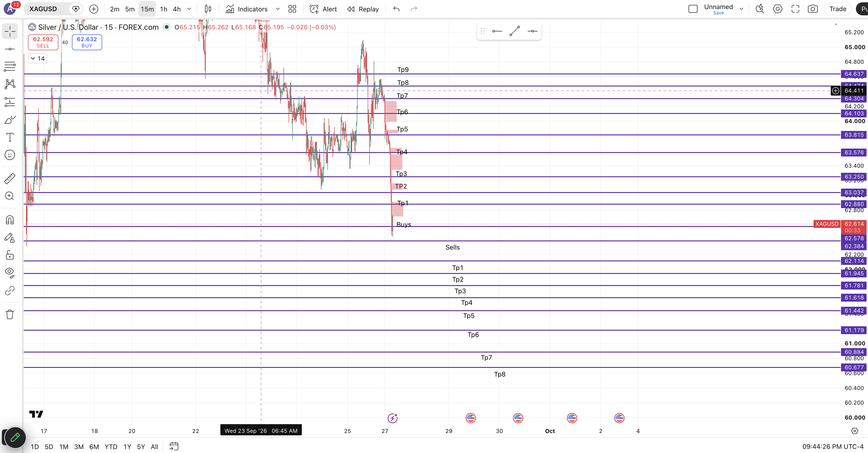Select the brush drawing tool
868x453 pixels.
point(10,120)
